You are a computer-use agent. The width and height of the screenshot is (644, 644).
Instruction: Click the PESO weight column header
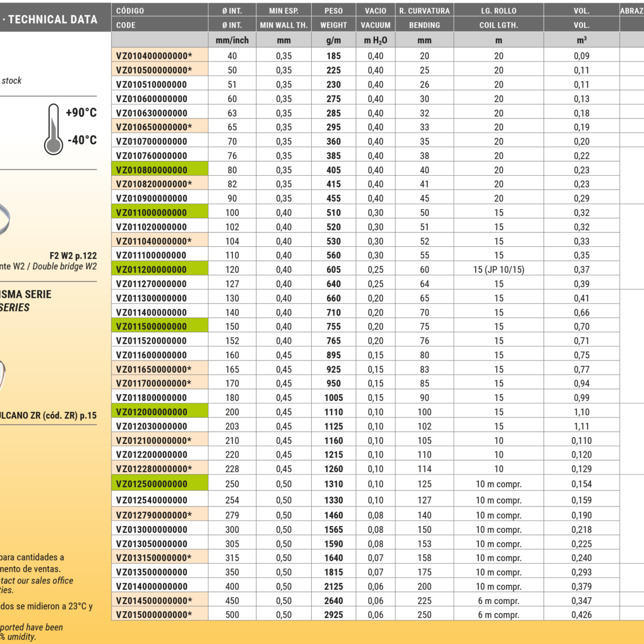[333, 11]
